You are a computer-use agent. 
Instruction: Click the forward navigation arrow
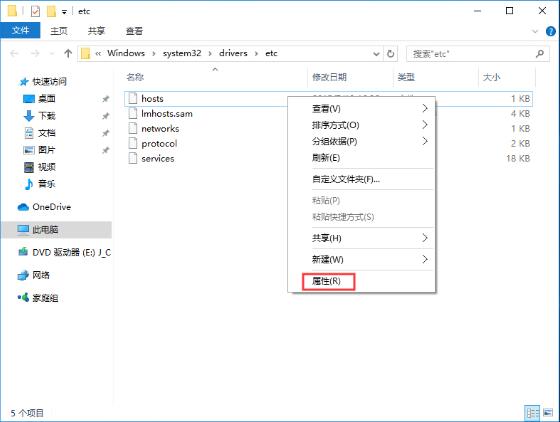(35, 54)
